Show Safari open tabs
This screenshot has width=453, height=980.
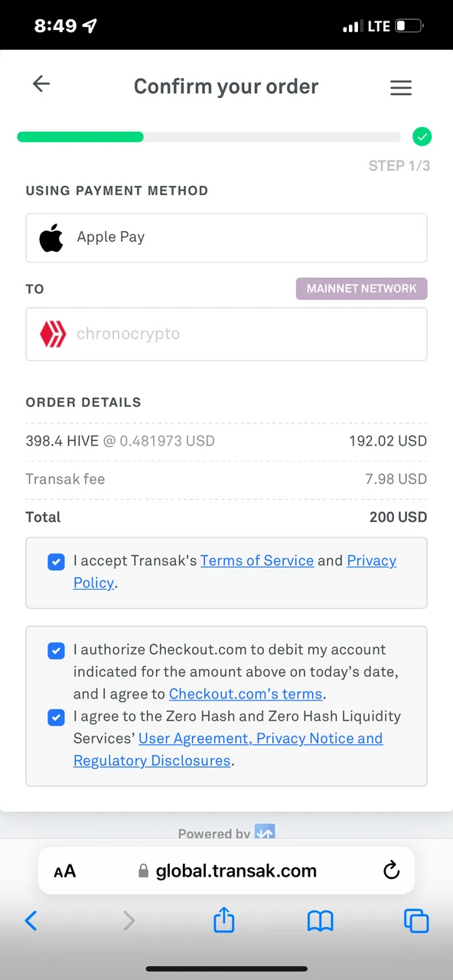click(x=416, y=920)
